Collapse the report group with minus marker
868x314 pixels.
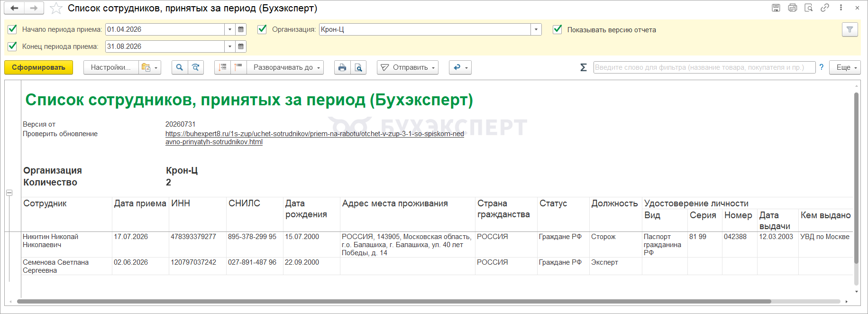coord(9,193)
